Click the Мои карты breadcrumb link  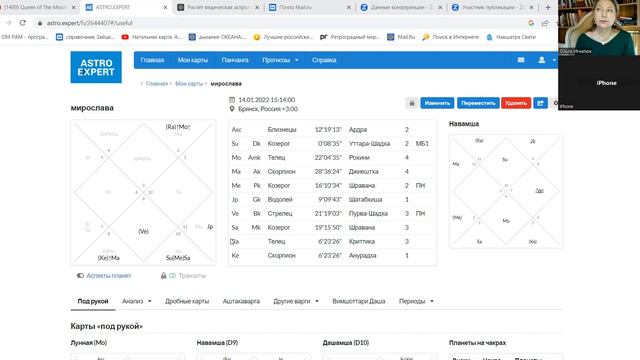pyautogui.click(x=189, y=84)
